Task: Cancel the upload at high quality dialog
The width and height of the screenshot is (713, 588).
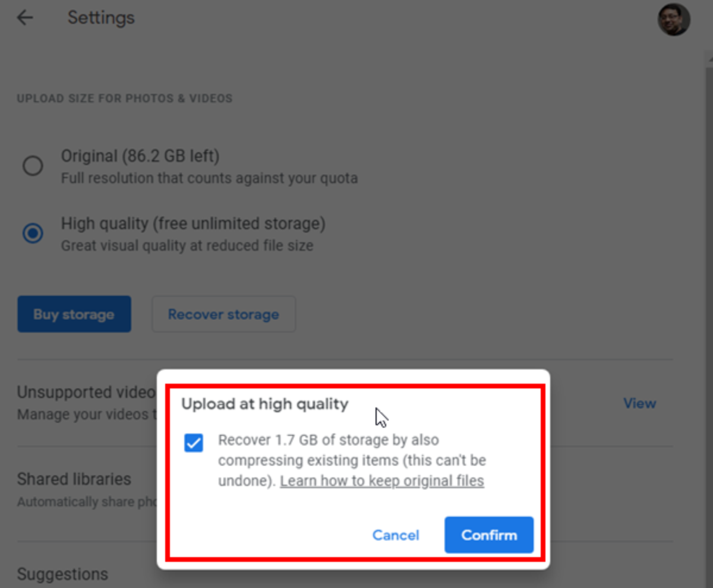Action: coord(396,535)
